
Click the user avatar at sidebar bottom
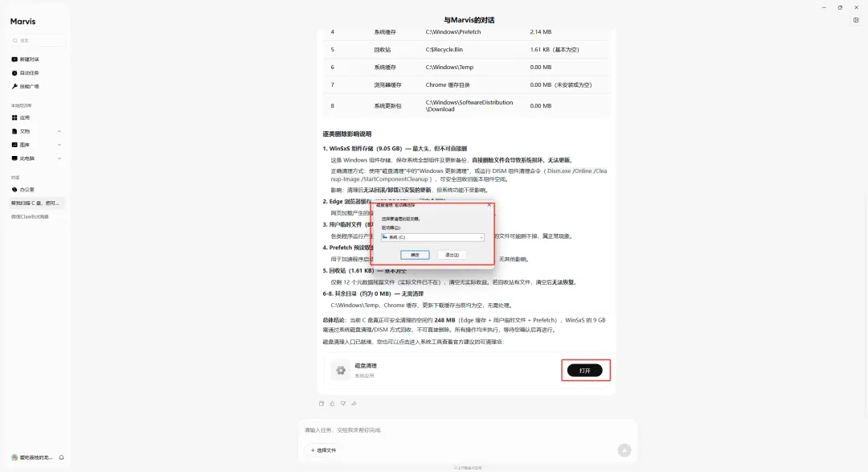[14, 458]
